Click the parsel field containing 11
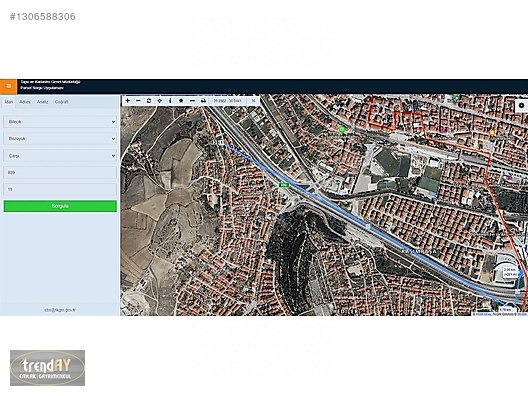The image size is (528, 396). coord(60,189)
